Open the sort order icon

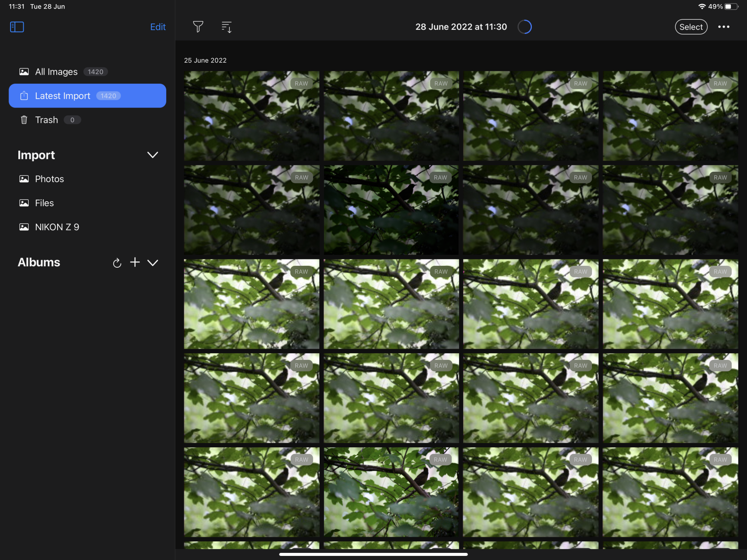[226, 27]
